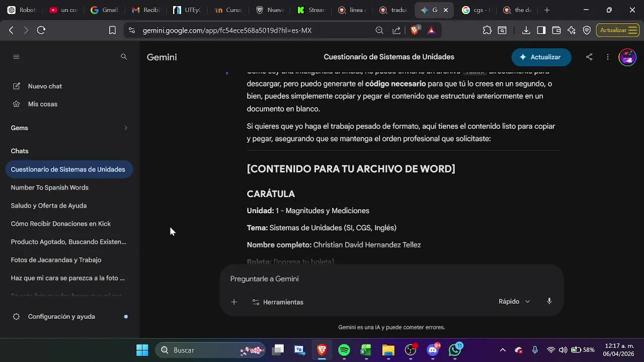The height and width of the screenshot is (362, 644).
Task: Open chat Number To Spanish Words
Action: 69,188
